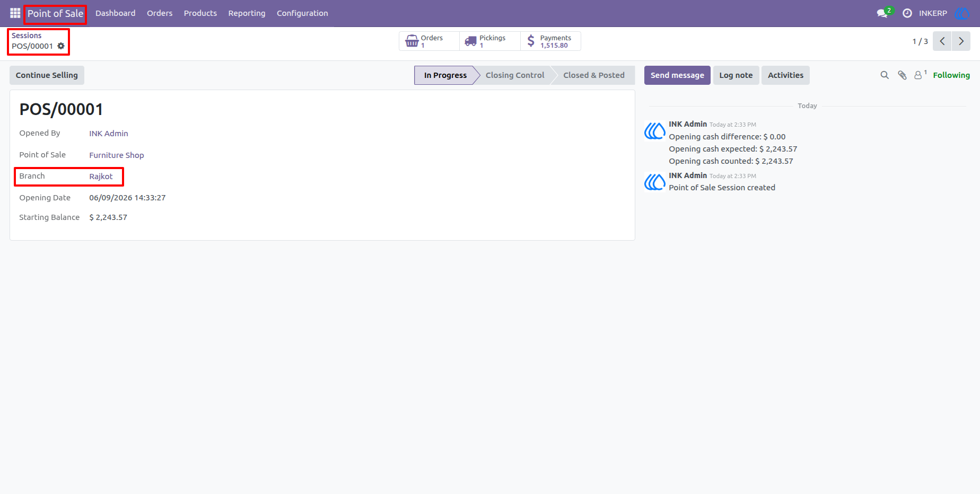Viewport: 980px width, 494px height.
Task: Open the activities clock icon
Action: (x=907, y=13)
